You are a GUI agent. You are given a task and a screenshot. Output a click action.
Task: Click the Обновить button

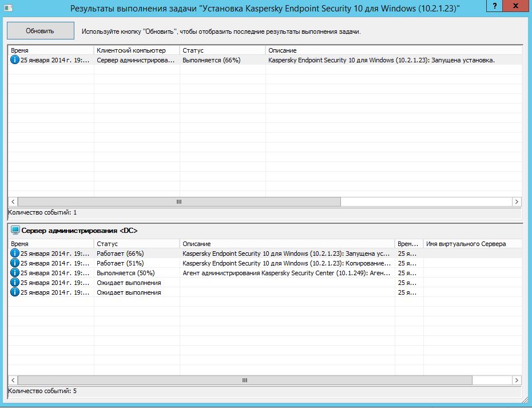(41, 31)
